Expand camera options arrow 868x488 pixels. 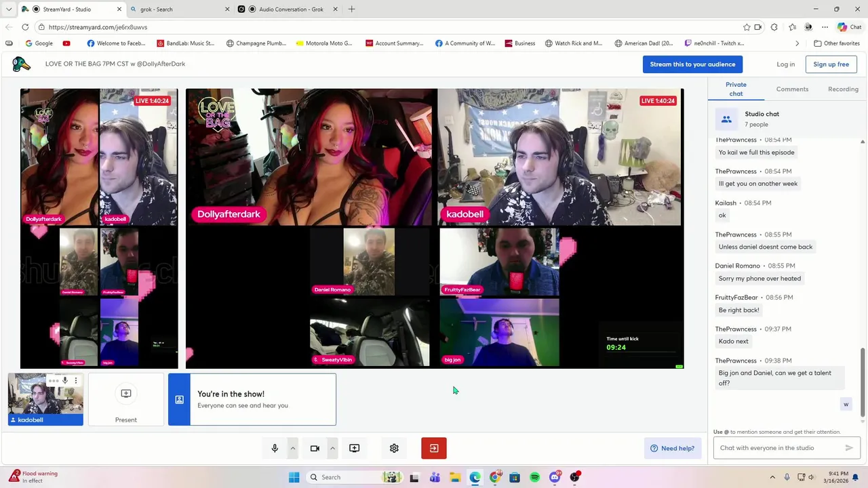(332, 448)
